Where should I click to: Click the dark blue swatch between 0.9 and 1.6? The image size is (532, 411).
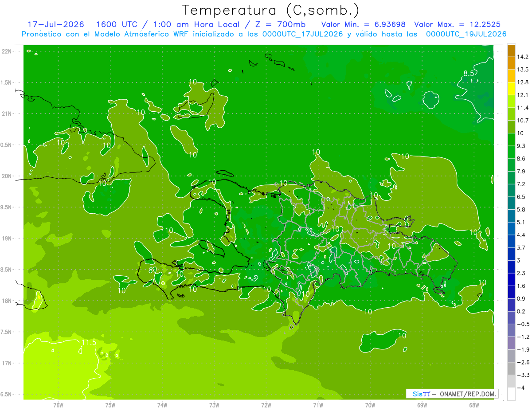coord(511,292)
